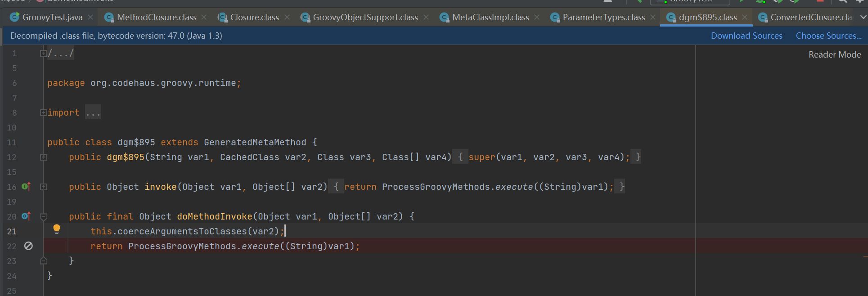The image size is (868, 296).
Task: Close the dgm$895.class tab
Action: pyautogui.click(x=745, y=17)
